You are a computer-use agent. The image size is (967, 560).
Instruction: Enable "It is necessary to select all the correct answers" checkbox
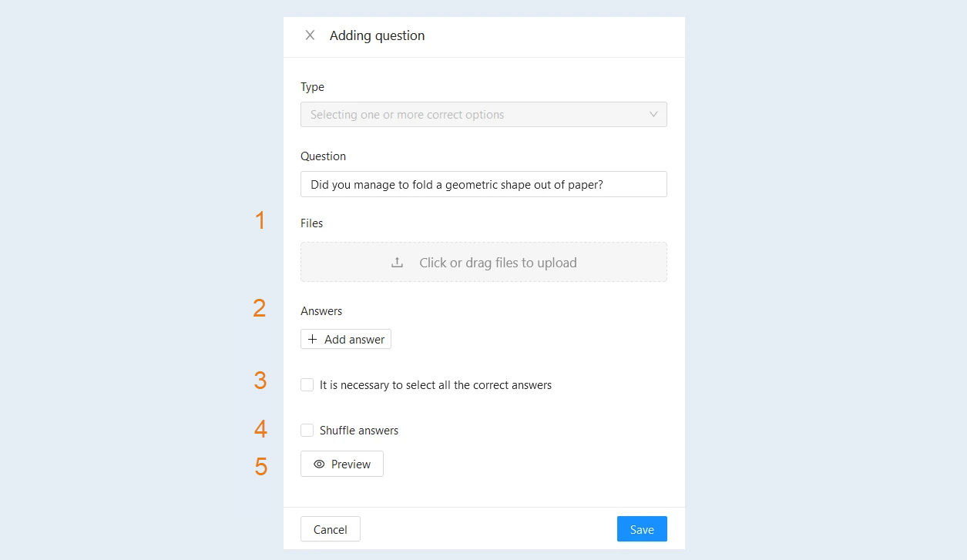(x=307, y=385)
